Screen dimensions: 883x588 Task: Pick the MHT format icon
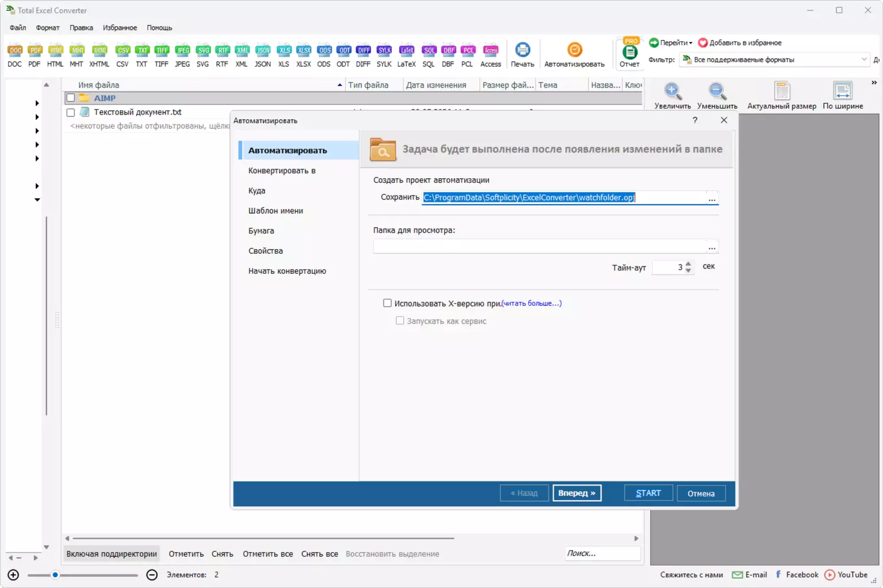[x=77, y=55]
